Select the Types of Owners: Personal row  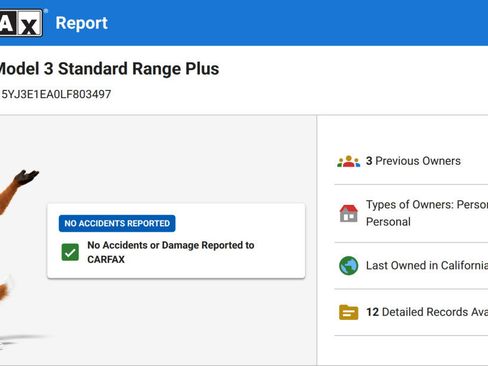[411, 213]
